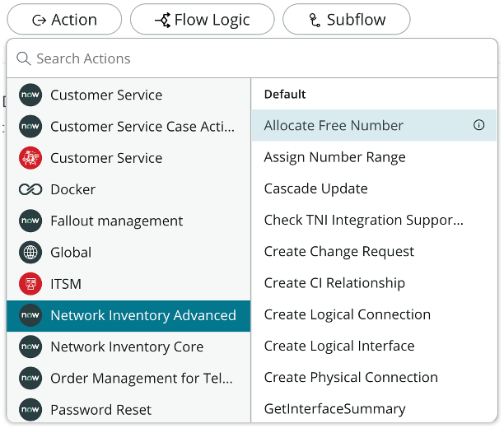Open info icon for Allocate Free Number
The height and width of the screenshot is (428, 504).
(479, 125)
